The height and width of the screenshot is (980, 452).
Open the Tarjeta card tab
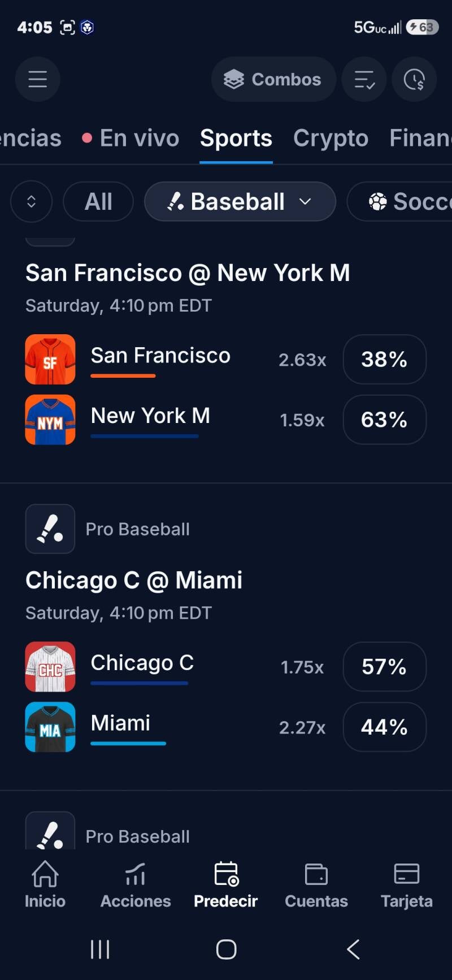(x=407, y=884)
